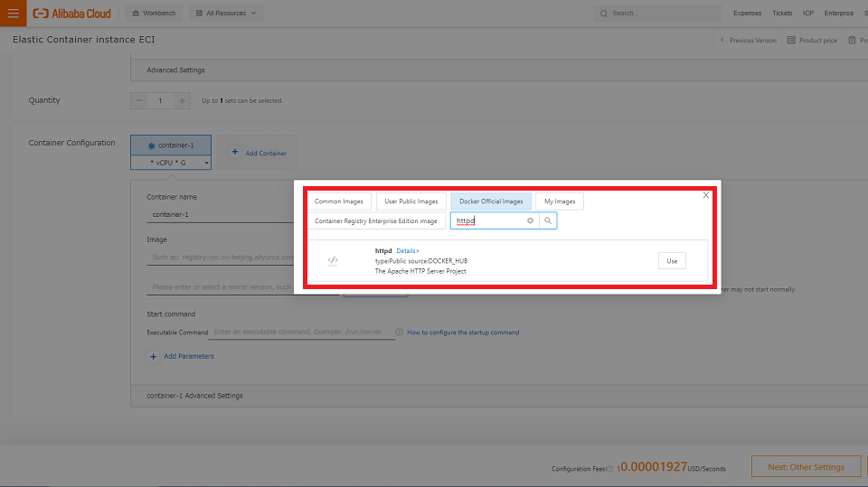Switch to User Public Images tab

click(x=410, y=201)
